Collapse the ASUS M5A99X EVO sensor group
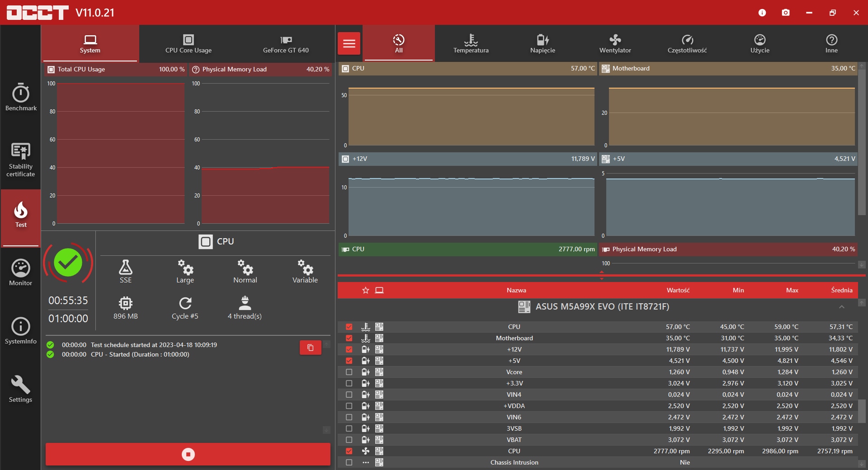This screenshot has width=868, height=470. point(841,307)
